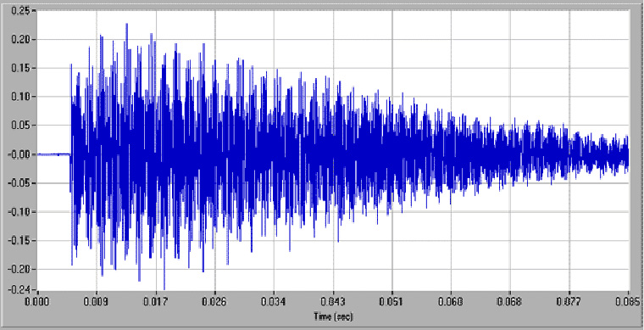Click the 0.009 time tick label
644x330 pixels.
(x=97, y=302)
